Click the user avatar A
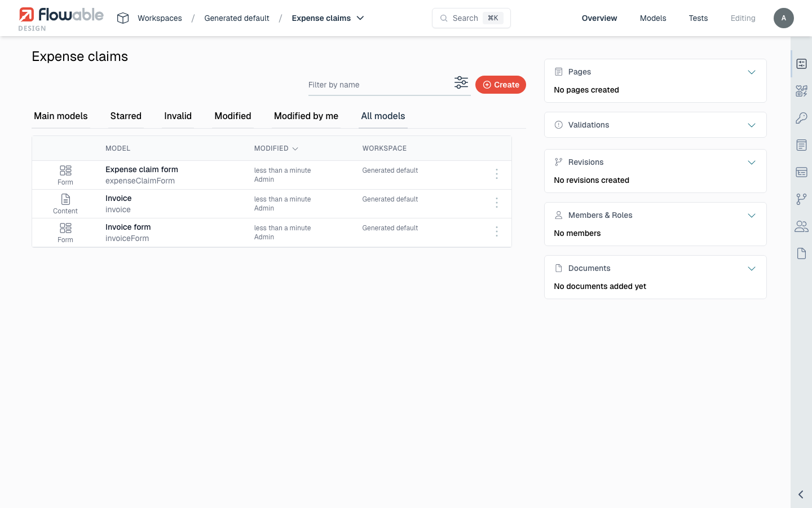 click(783, 18)
